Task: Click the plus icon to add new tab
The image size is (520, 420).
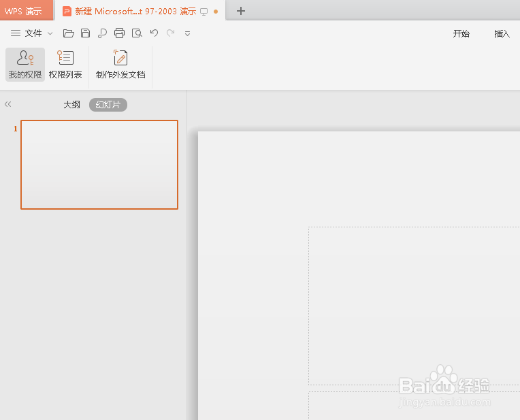Action: point(241,11)
